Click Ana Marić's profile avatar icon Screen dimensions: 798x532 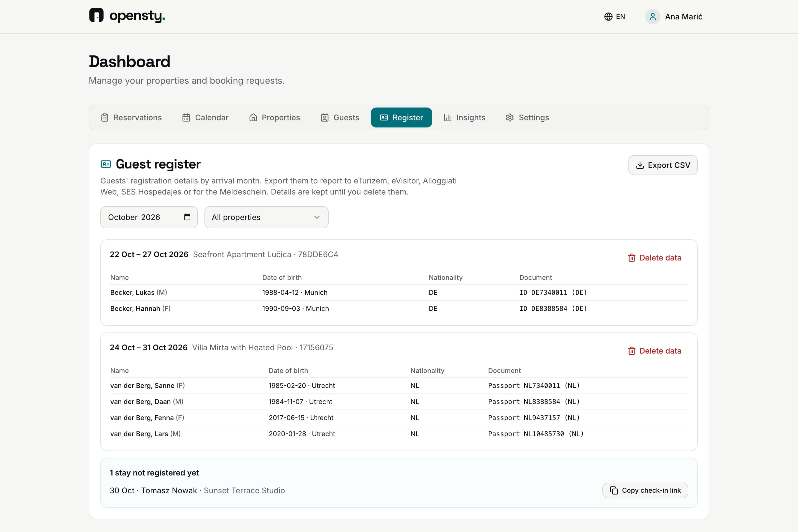click(653, 17)
